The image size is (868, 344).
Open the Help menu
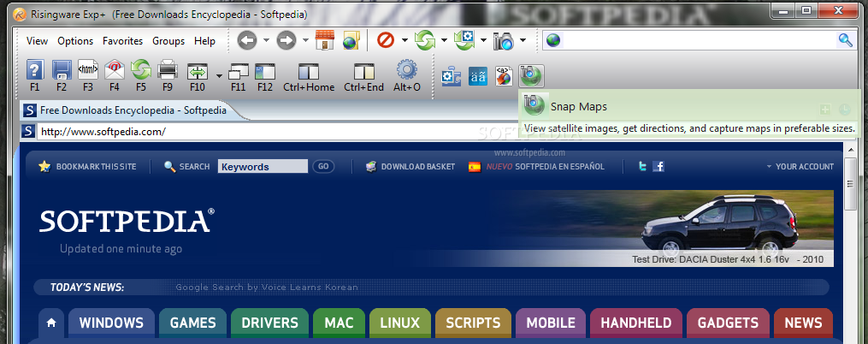[x=204, y=41]
